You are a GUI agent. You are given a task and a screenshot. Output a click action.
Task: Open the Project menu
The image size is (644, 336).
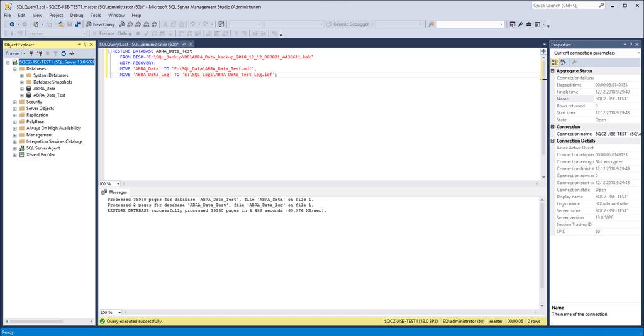(56, 15)
